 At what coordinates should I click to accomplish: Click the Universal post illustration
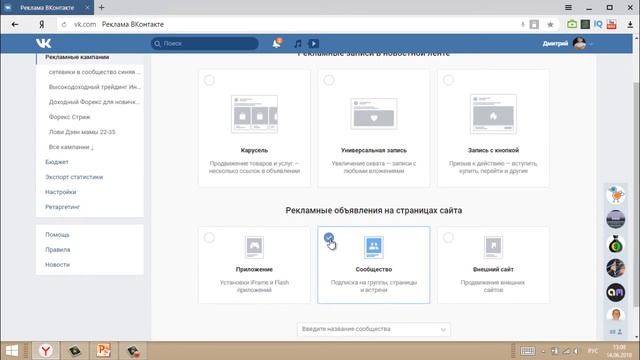(374, 113)
